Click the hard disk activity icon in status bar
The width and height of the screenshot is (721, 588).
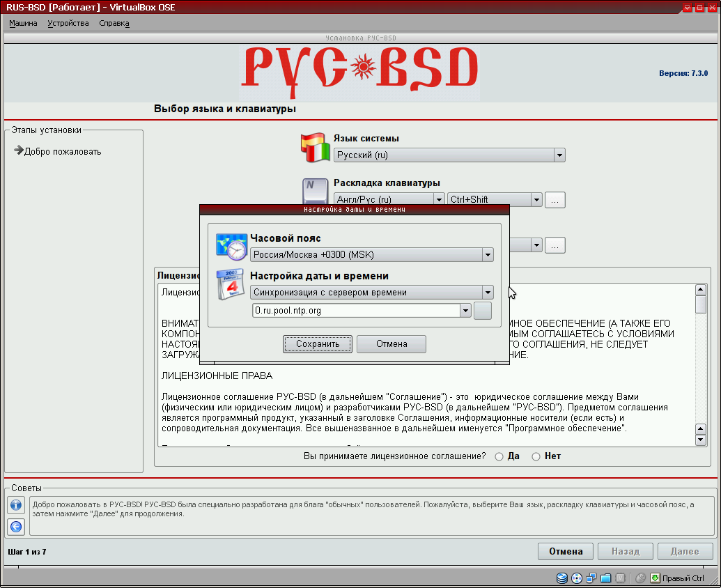[x=562, y=578]
